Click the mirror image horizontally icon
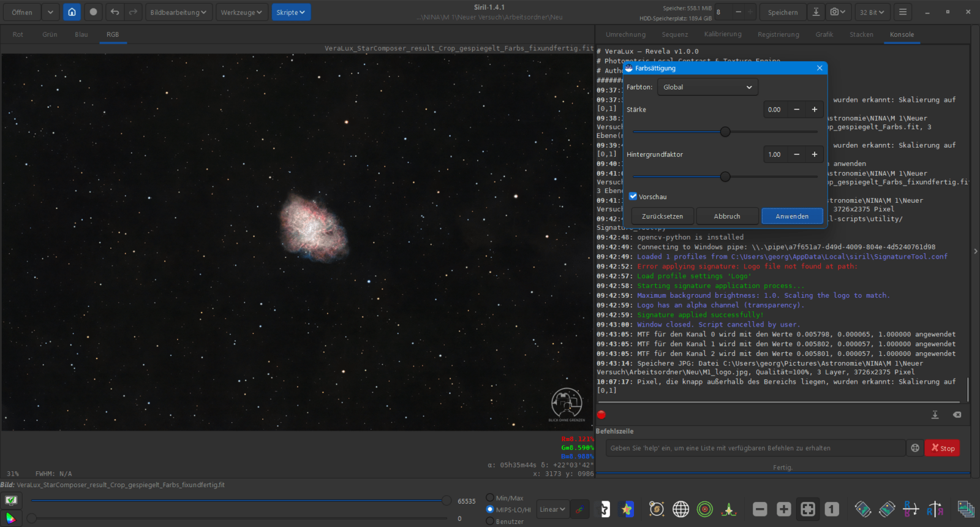Screen dimensions: 980x527 [935, 509]
